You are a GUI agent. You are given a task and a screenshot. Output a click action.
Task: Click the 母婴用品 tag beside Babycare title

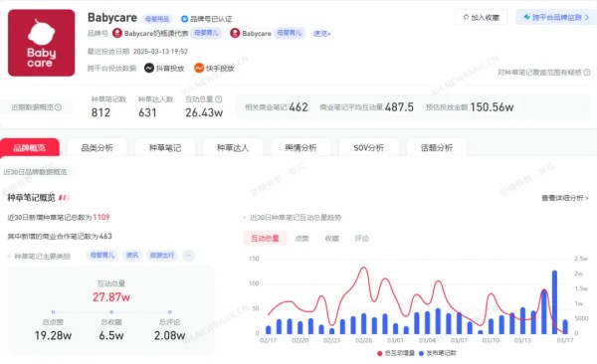157,19
